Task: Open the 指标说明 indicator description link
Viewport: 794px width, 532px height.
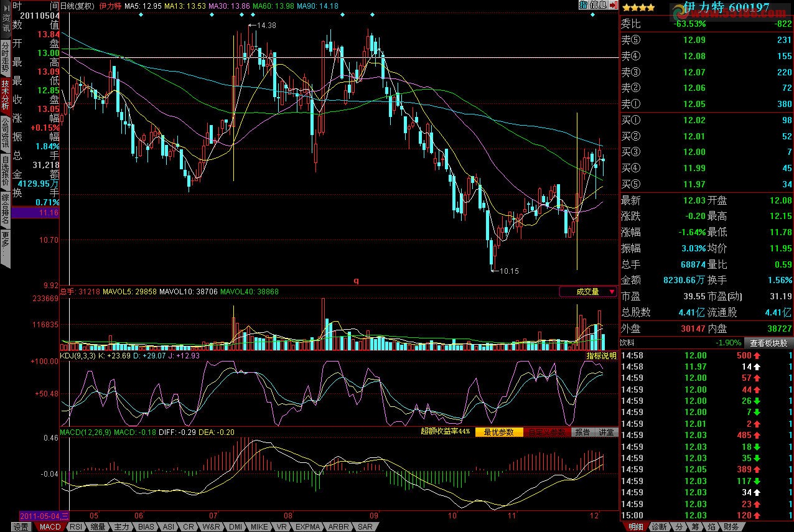Action: [x=601, y=356]
